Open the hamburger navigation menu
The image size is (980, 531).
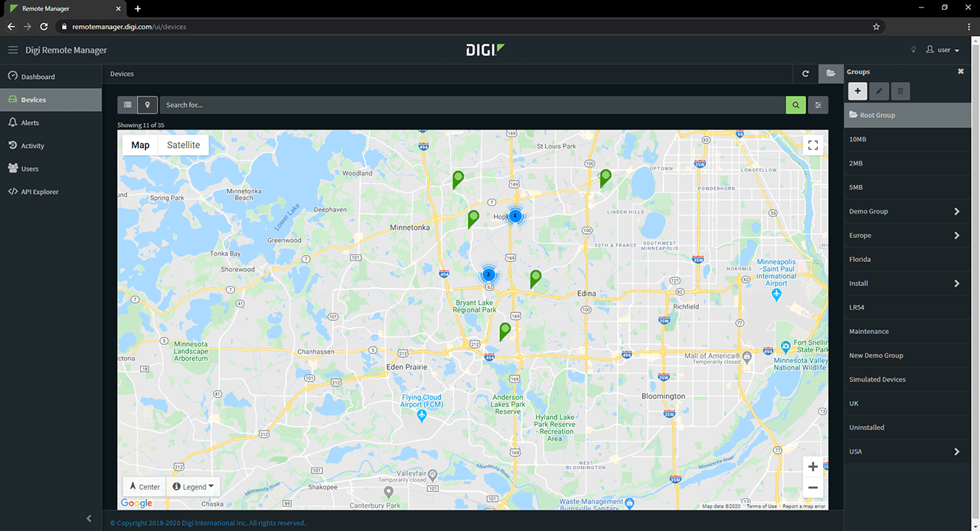12,50
